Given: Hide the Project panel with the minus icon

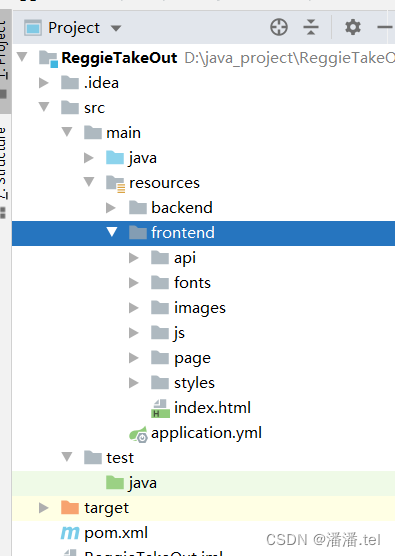Looking at the screenshot, I should click(x=385, y=27).
